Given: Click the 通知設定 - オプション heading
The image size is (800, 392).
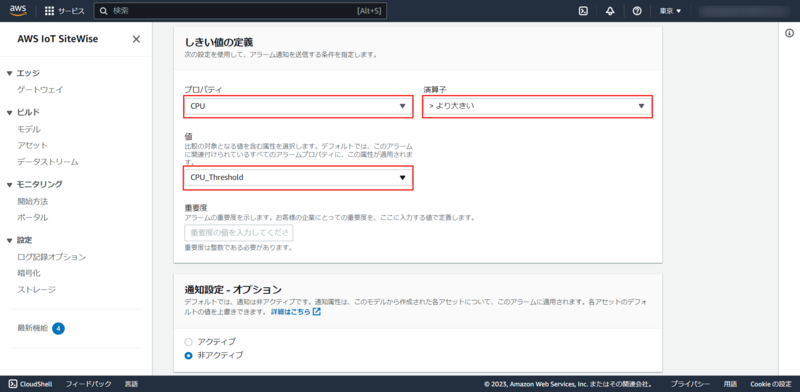Looking at the screenshot, I should pyautogui.click(x=233, y=289).
